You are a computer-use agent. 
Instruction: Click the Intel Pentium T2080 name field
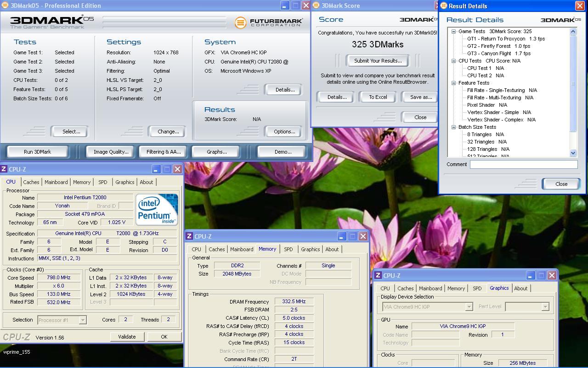(86, 197)
